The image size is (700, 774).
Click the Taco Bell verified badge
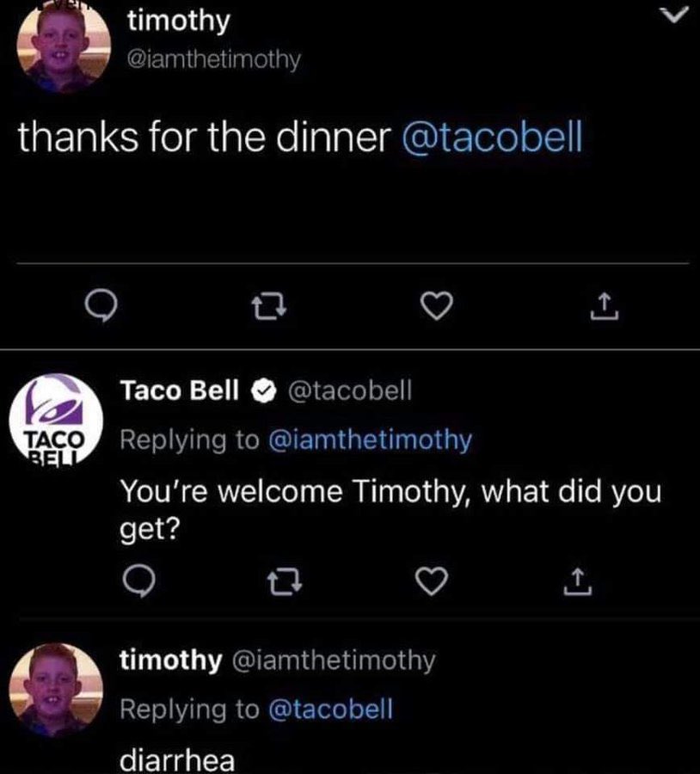(x=261, y=392)
